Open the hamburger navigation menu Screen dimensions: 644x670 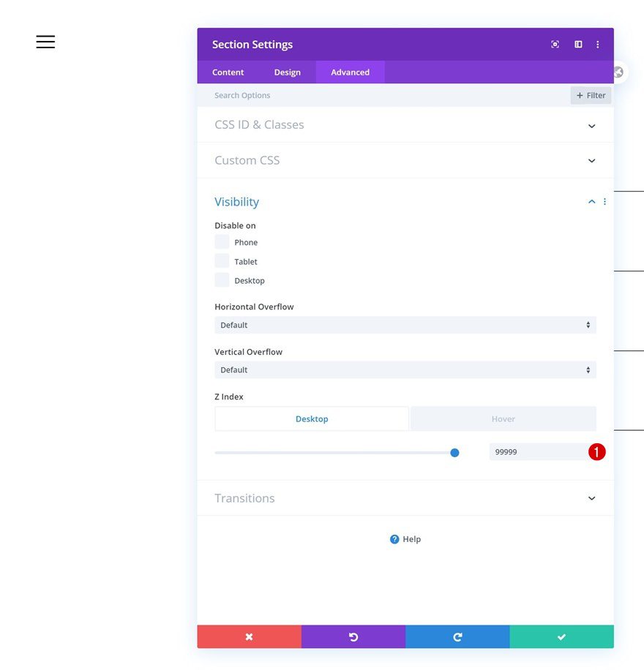[45, 42]
